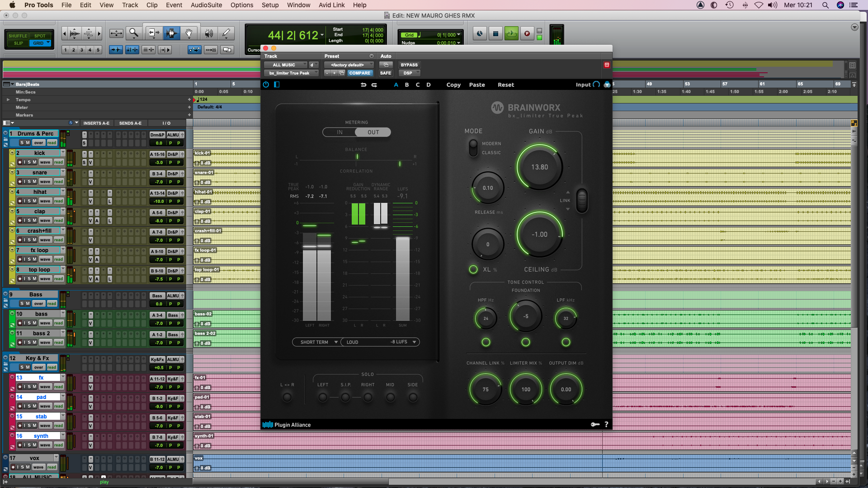Open the Setup menu
The width and height of the screenshot is (868, 488).
270,5
